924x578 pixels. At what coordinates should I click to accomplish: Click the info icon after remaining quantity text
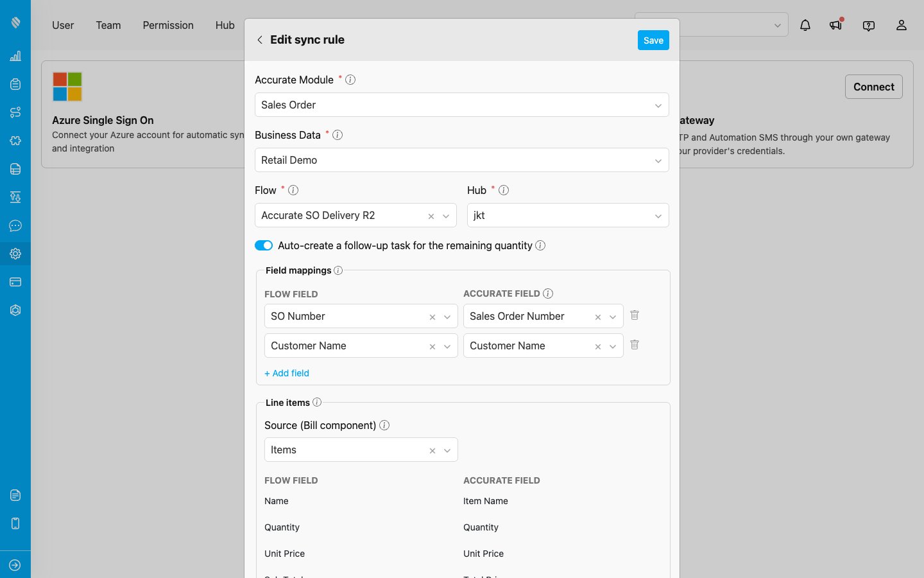point(540,245)
